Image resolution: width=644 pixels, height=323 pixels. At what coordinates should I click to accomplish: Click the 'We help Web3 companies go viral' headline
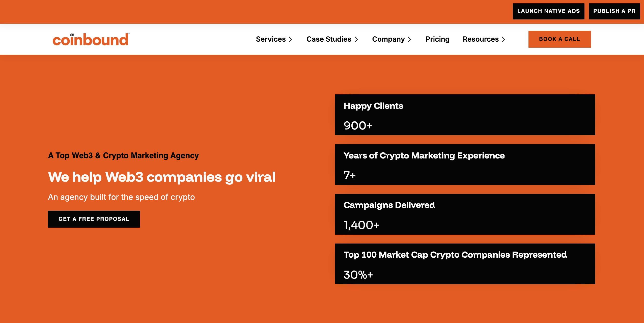coord(161,177)
